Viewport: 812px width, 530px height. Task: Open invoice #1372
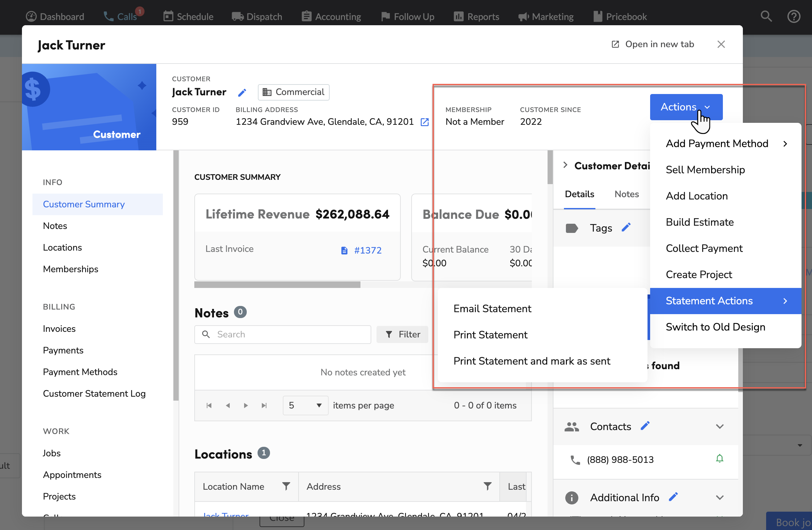[x=368, y=250]
